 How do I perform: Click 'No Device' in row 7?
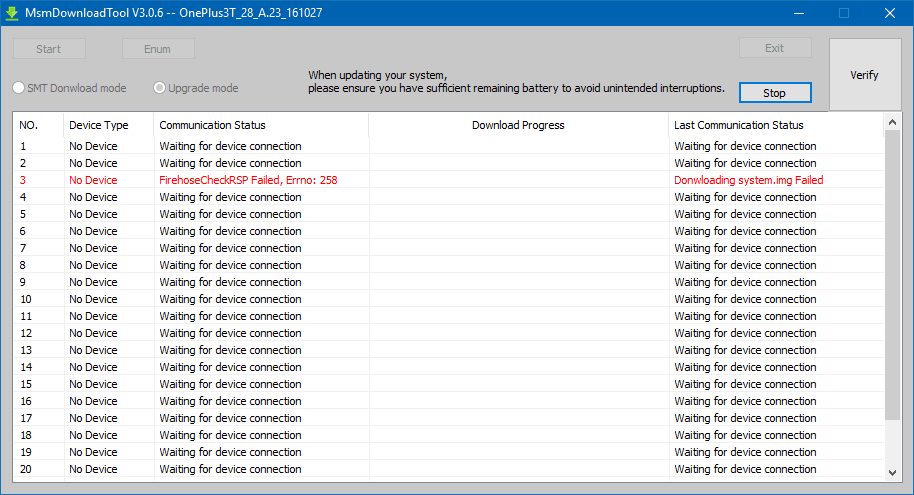tap(93, 248)
